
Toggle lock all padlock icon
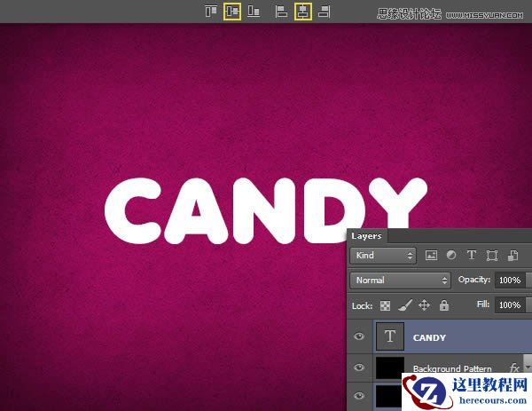point(444,305)
